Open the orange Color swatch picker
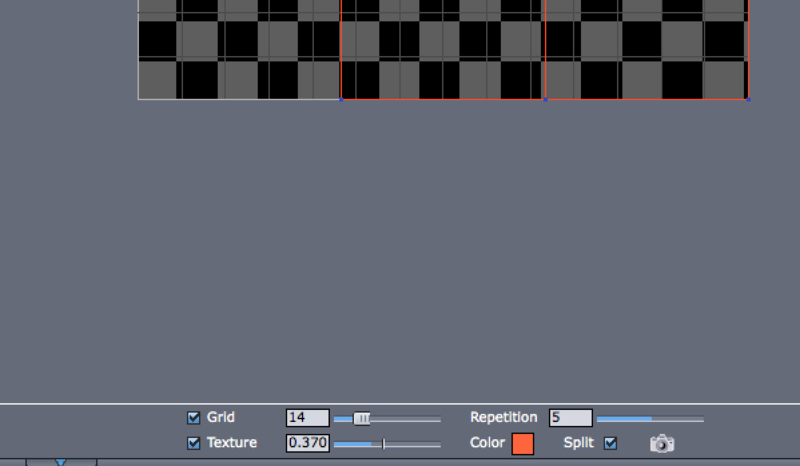800x466 pixels. [523, 444]
